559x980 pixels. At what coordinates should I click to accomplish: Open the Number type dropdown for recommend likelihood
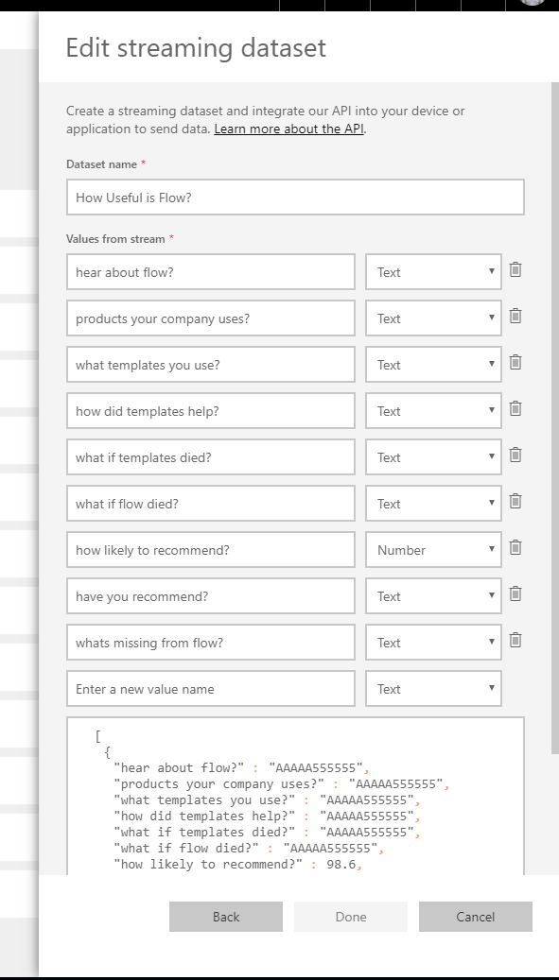pos(433,549)
